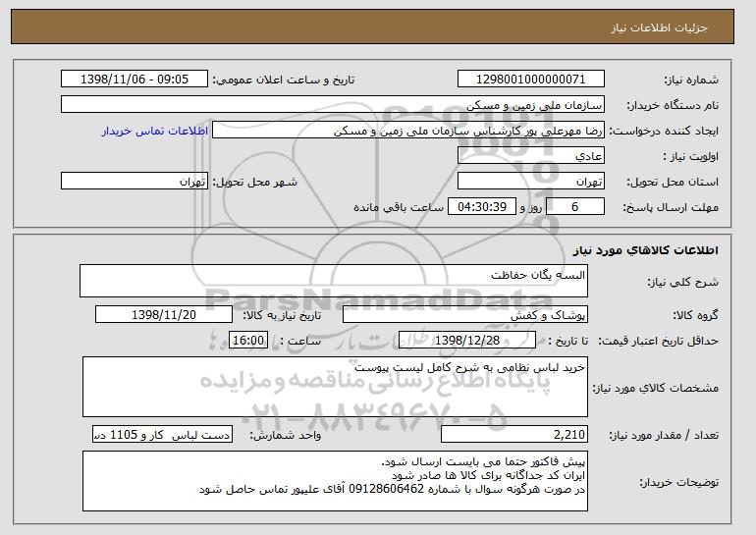Click the delivery province field تهران
The width and height of the screenshot is (756, 535).
click(531, 182)
